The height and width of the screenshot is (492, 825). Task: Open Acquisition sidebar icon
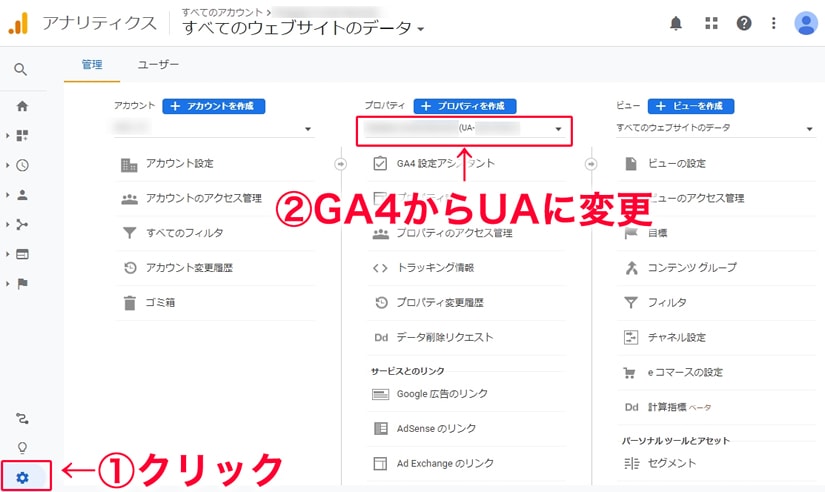[22, 225]
